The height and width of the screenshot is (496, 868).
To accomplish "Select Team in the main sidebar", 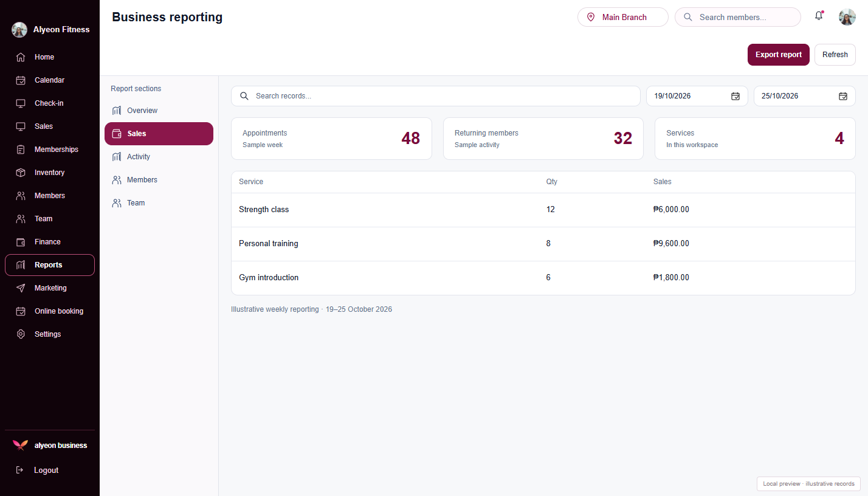I will pyautogui.click(x=50, y=219).
